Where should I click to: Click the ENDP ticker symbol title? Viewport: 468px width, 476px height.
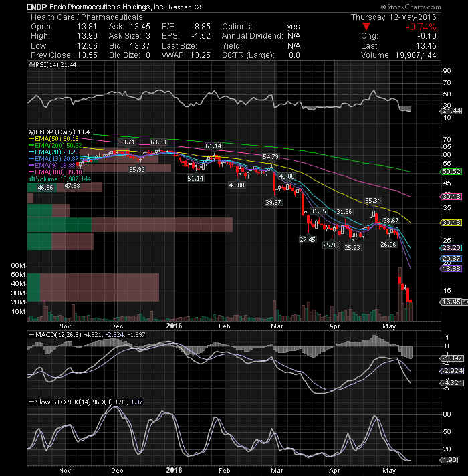point(37,7)
